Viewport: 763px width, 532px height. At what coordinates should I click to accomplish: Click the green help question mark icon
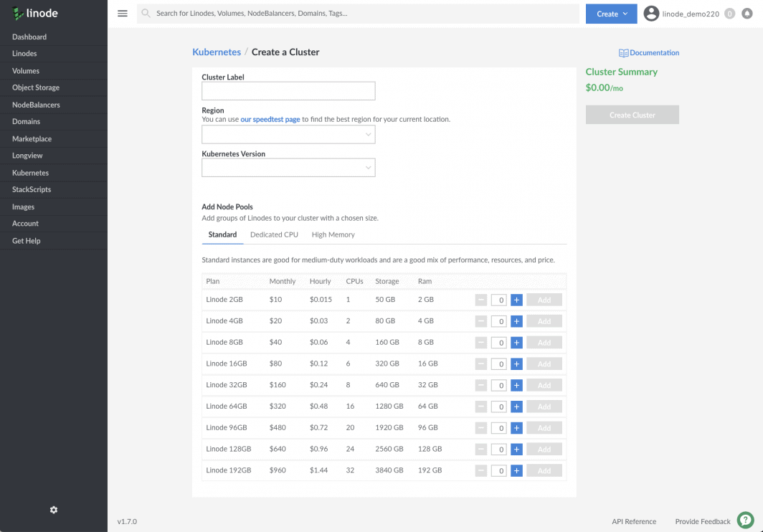click(746, 521)
